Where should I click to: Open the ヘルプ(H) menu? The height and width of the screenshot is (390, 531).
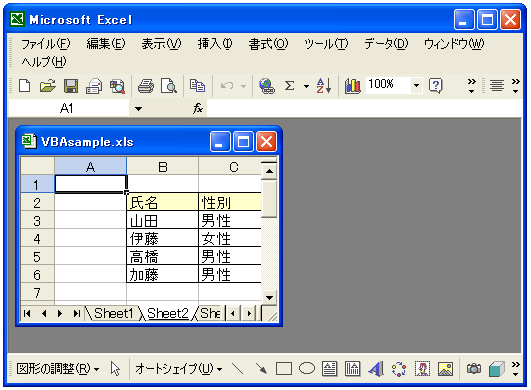pyautogui.click(x=44, y=62)
